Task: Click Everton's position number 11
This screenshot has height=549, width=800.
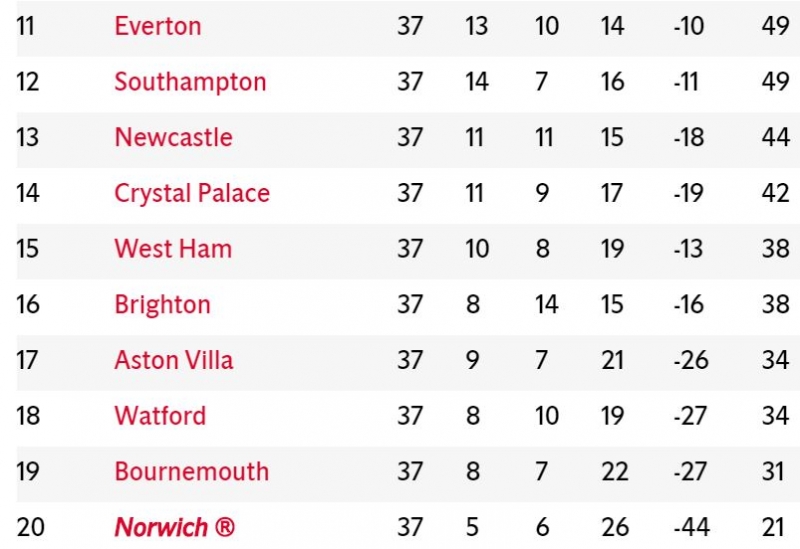Action: (x=26, y=26)
